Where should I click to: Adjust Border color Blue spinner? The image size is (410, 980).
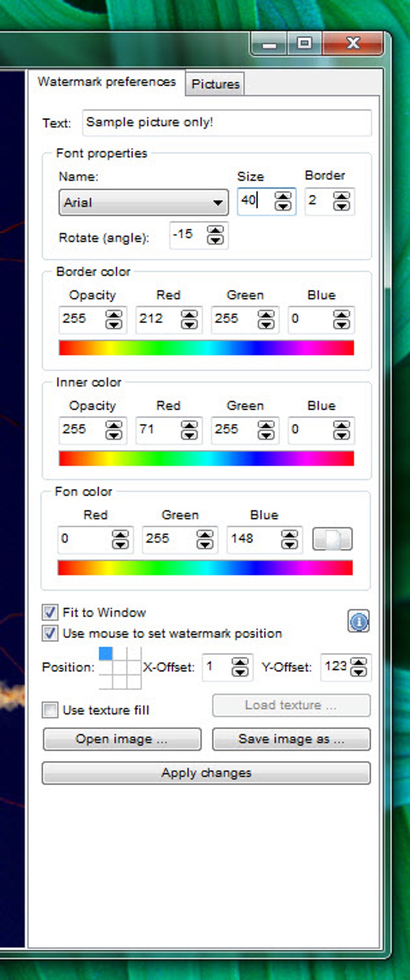342,320
